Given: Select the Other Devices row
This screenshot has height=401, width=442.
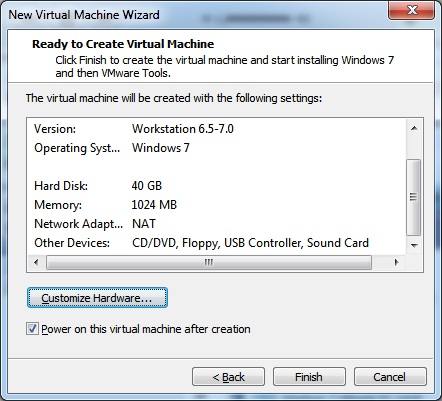Looking at the screenshot, I should pos(217,243).
